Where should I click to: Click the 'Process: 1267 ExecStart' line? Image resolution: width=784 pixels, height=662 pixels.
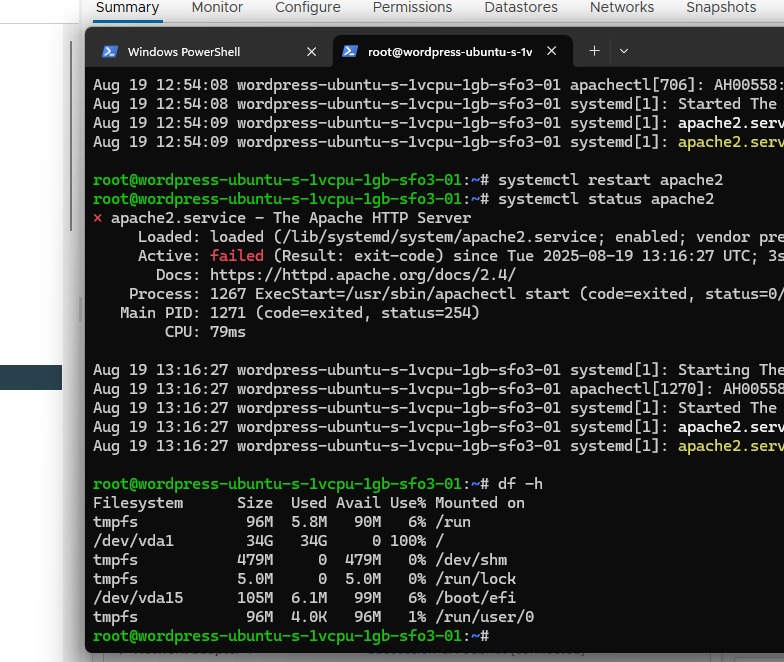coord(456,294)
